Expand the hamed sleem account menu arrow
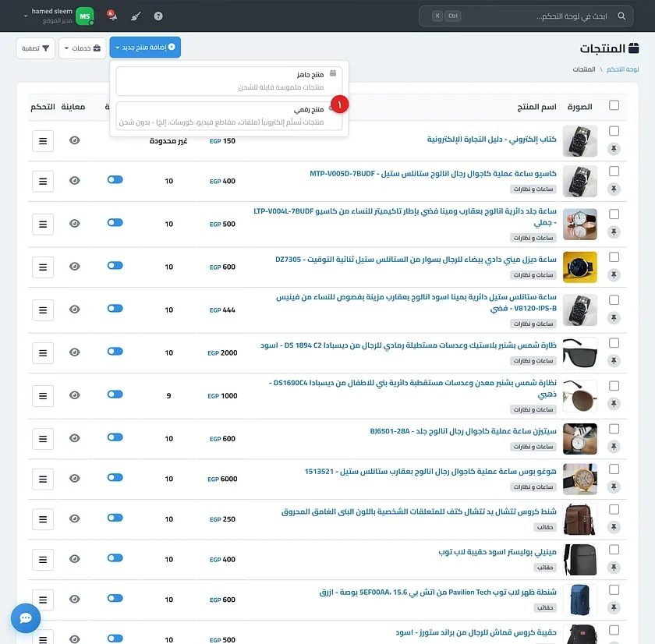Viewport: 655px width, 644px height. 26,16
